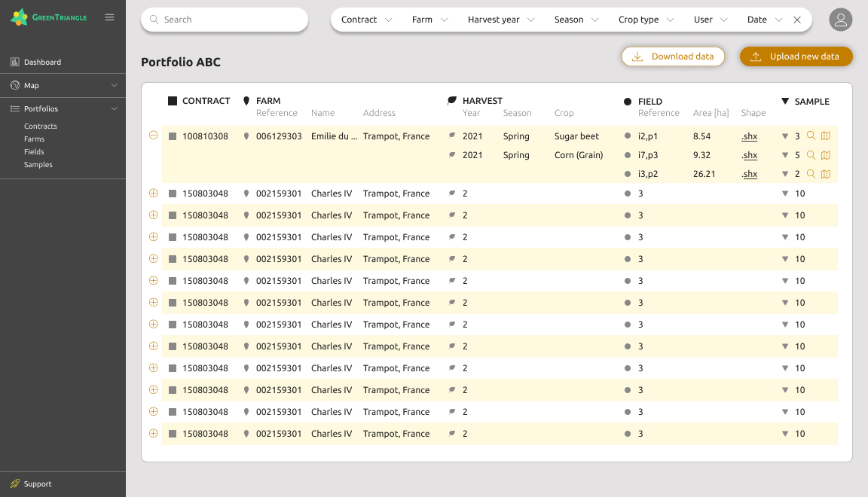Viewport: 868px width, 497px height.
Task: Go to Dashboard in the sidebar
Action: pos(42,62)
